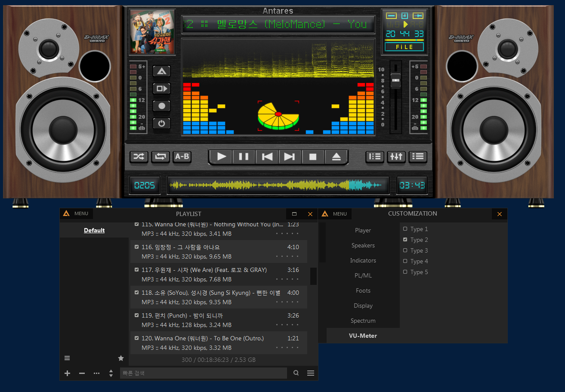Select VU-Meter Type 1 option

pyautogui.click(x=415, y=229)
